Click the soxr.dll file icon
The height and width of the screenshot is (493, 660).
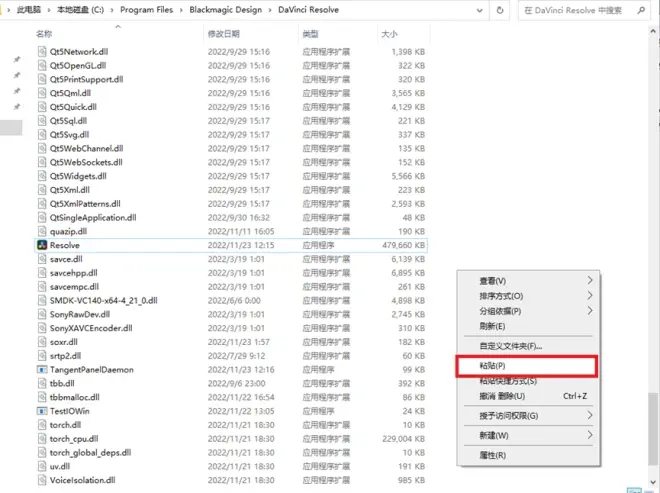pyautogui.click(x=42, y=342)
